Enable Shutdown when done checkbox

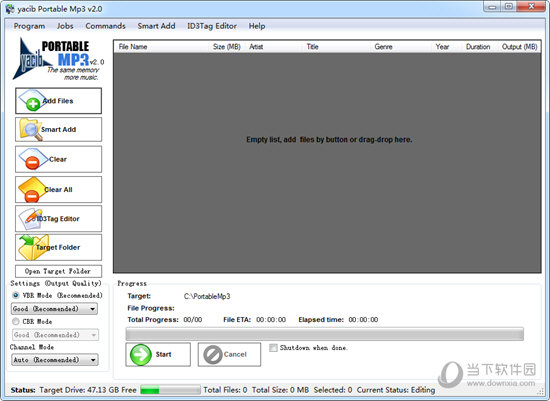[273, 348]
